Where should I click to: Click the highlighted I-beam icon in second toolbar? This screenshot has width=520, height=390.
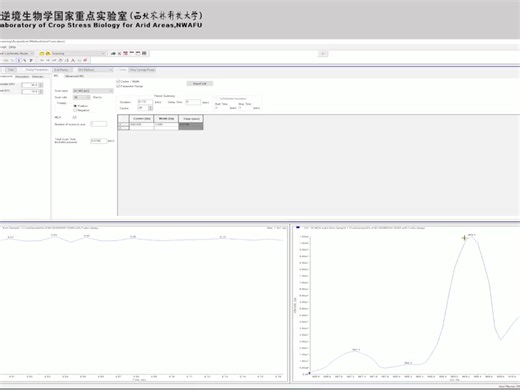click(18, 60)
